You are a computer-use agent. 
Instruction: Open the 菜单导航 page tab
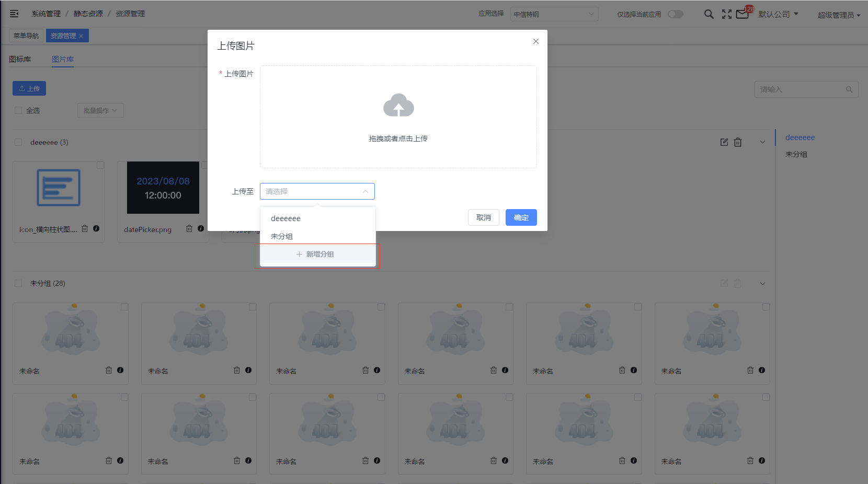click(26, 36)
